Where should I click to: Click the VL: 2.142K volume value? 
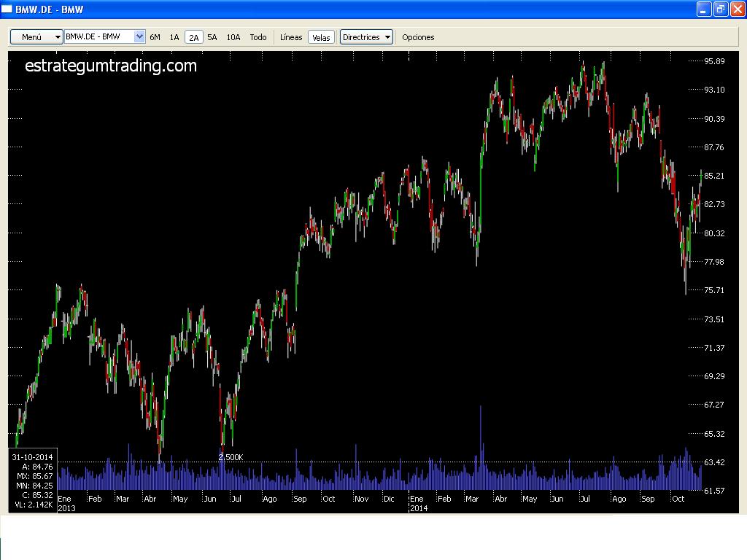click(x=34, y=505)
